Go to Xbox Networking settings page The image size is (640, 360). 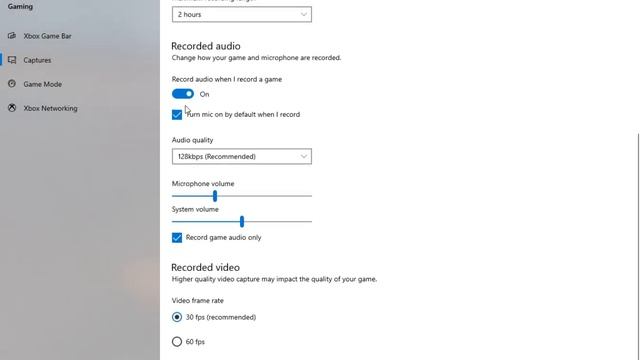point(50,108)
